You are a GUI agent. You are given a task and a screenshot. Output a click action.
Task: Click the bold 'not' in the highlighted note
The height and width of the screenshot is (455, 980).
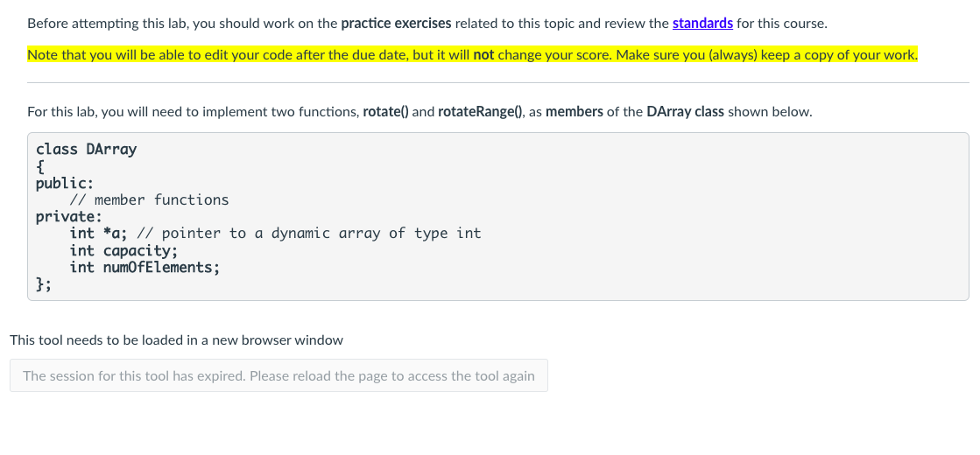(483, 55)
